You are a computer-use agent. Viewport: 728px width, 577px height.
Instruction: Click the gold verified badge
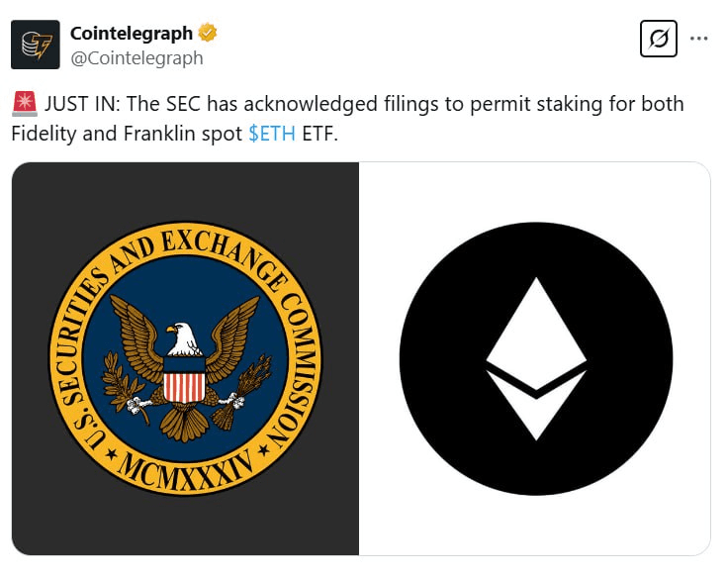(x=207, y=33)
